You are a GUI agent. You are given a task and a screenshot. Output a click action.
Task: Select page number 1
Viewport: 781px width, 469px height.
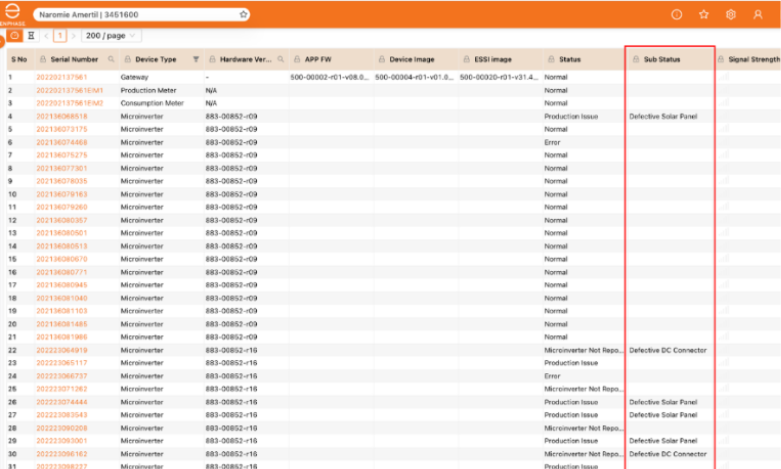pyautogui.click(x=60, y=35)
